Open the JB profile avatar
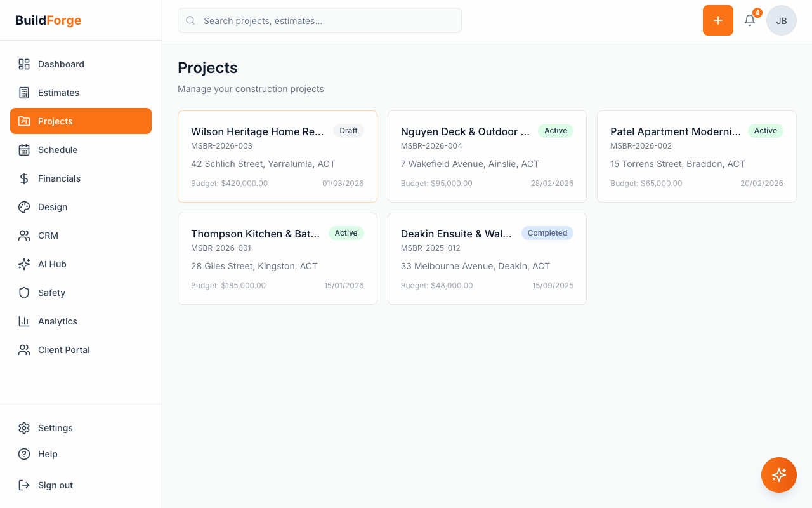Viewport: 812px width, 508px height. tap(781, 20)
